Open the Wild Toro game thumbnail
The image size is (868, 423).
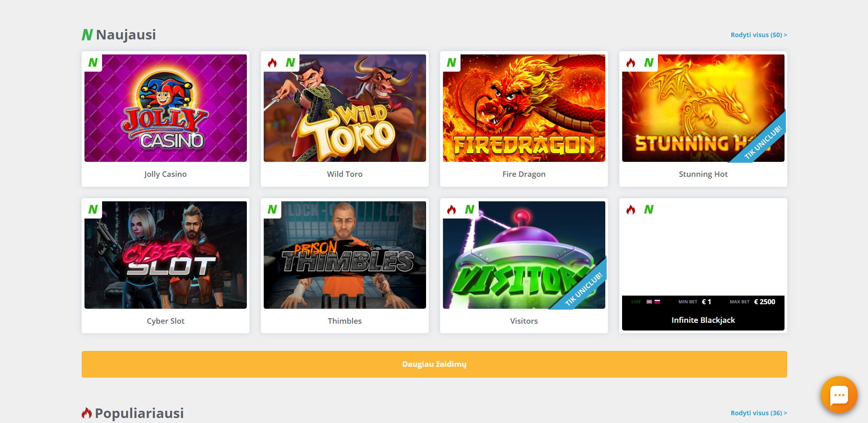coord(345,108)
